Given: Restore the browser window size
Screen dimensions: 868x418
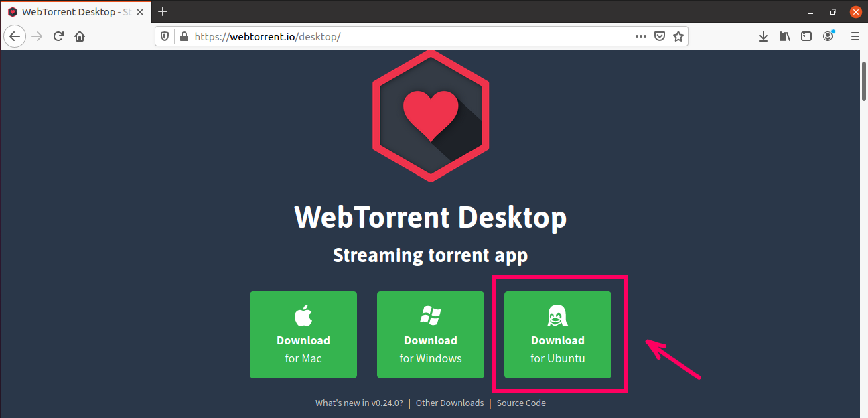Looking at the screenshot, I should pyautogui.click(x=833, y=11).
